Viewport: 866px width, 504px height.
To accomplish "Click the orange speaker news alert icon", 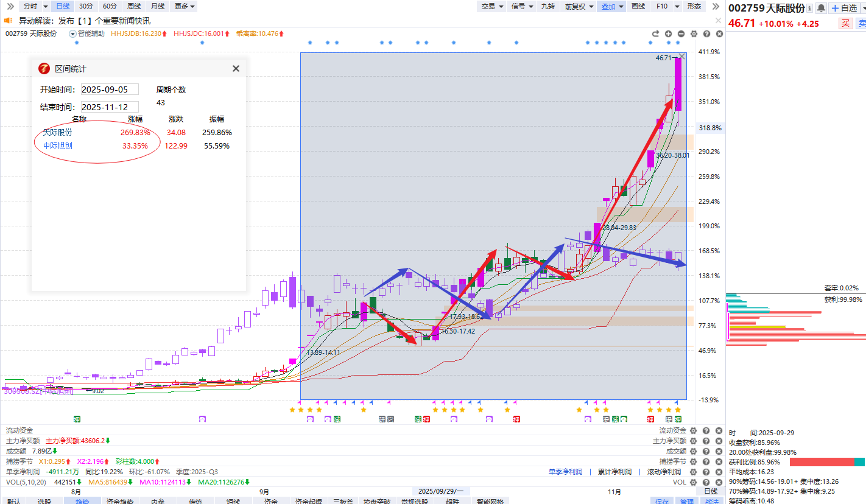I will pyautogui.click(x=9, y=21).
